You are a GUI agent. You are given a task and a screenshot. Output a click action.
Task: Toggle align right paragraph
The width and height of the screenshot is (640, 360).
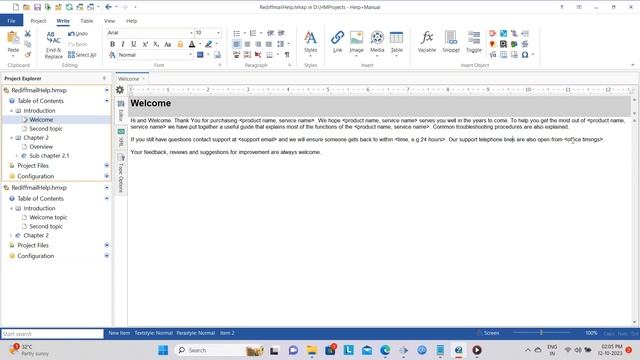point(258,44)
